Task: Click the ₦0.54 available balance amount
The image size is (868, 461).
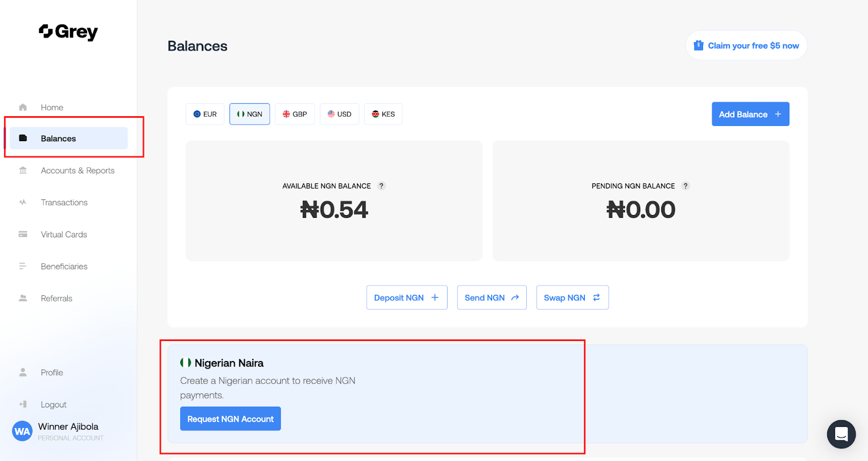Action: (x=334, y=210)
